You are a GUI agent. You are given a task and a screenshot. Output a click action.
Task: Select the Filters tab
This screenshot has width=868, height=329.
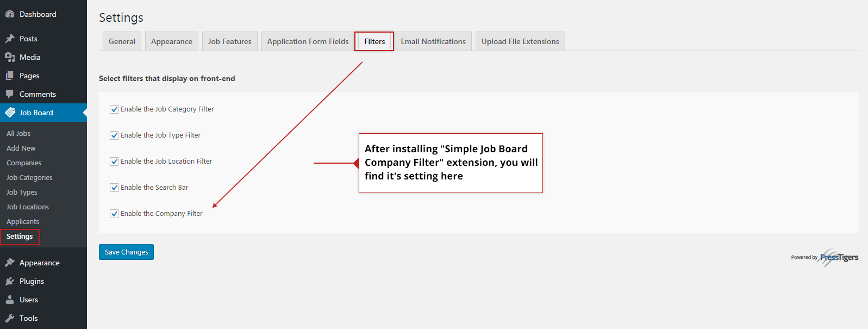(374, 41)
